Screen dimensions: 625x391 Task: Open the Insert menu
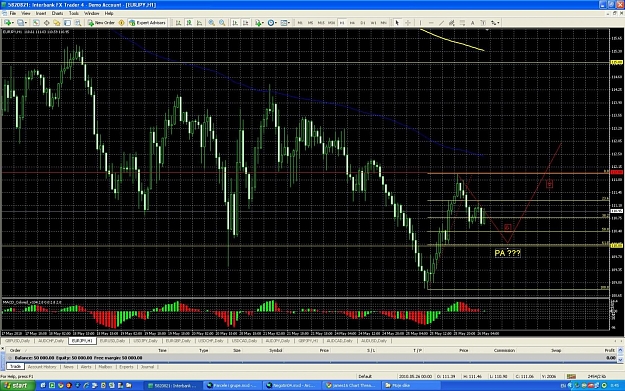click(x=41, y=13)
